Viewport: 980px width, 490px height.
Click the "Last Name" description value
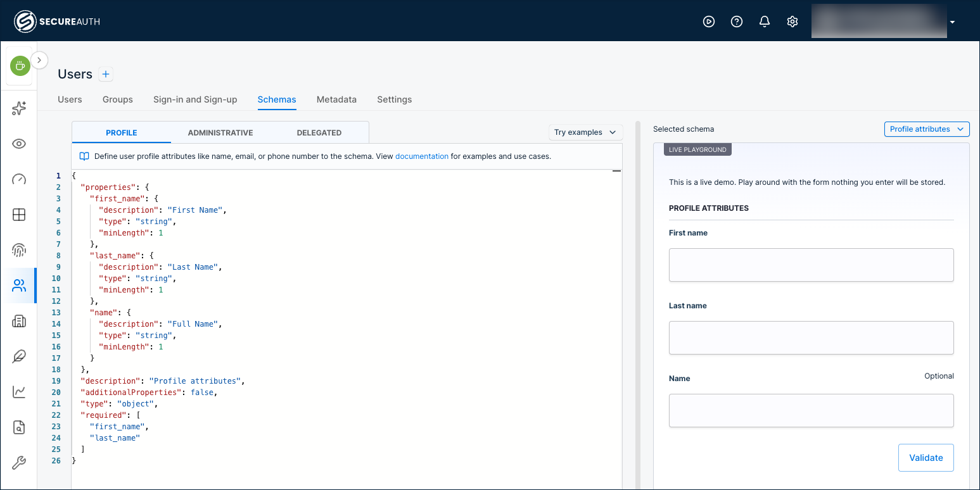194,267
